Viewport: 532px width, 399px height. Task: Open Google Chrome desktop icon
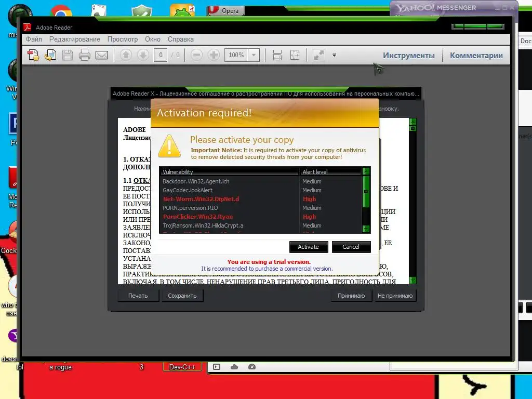[61, 10]
